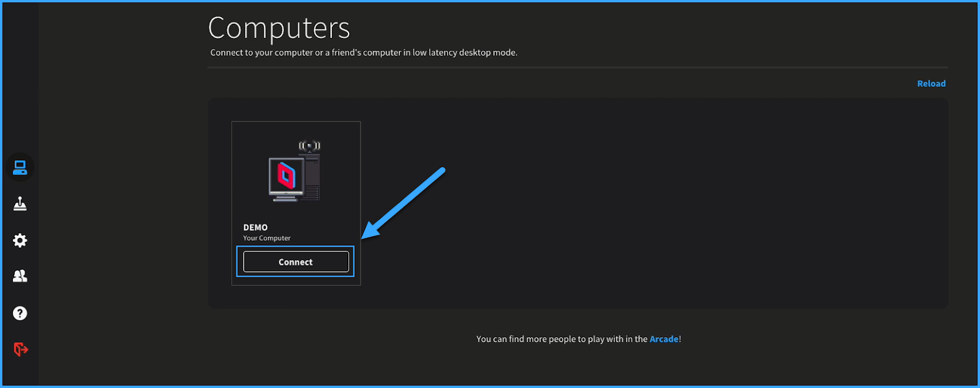The height and width of the screenshot is (388, 980).
Task: Connect to the DEMO computer
Action: point(296,262)
